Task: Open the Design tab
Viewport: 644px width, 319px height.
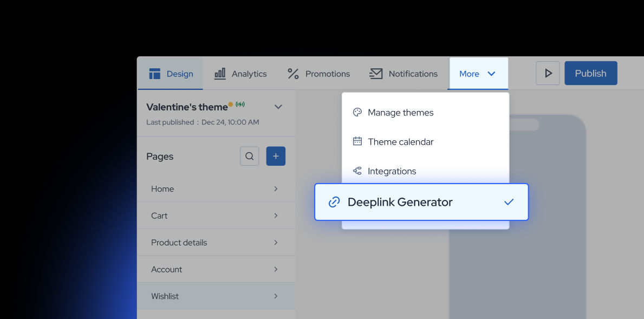Action: [170, 74]
